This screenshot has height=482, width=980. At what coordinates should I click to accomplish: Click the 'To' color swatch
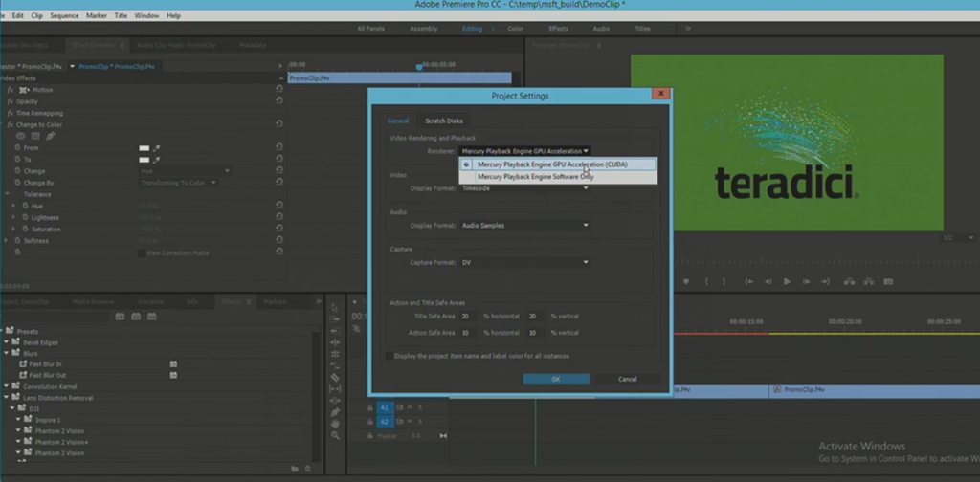click(x=145, y=160)
